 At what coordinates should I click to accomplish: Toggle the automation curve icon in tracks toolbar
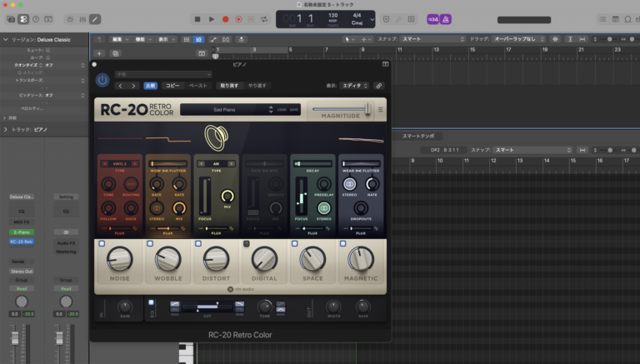[213, 40]
